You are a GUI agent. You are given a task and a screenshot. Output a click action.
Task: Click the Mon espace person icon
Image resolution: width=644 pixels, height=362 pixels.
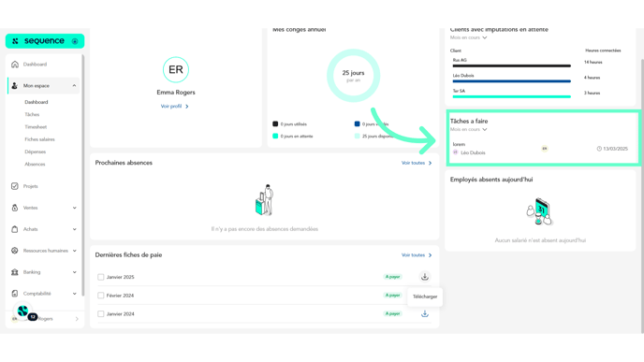click(15, 86)
